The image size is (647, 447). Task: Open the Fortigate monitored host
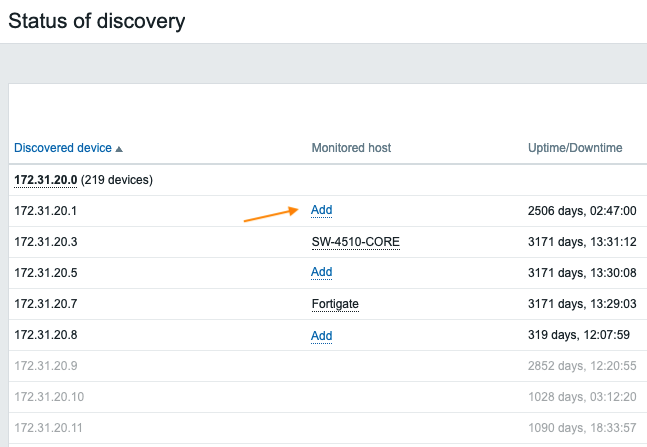pyautogui.click(x=335, y=304)
